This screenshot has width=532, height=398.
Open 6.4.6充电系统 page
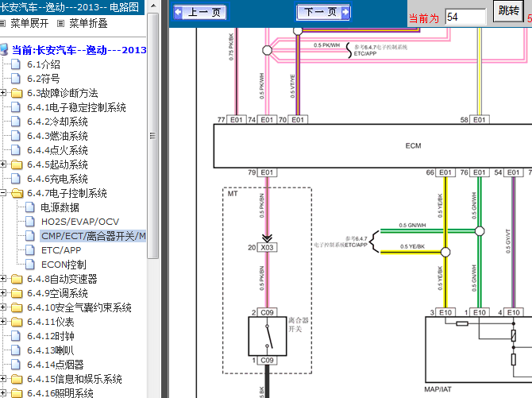pyautogui.click(x=57, y=179)
